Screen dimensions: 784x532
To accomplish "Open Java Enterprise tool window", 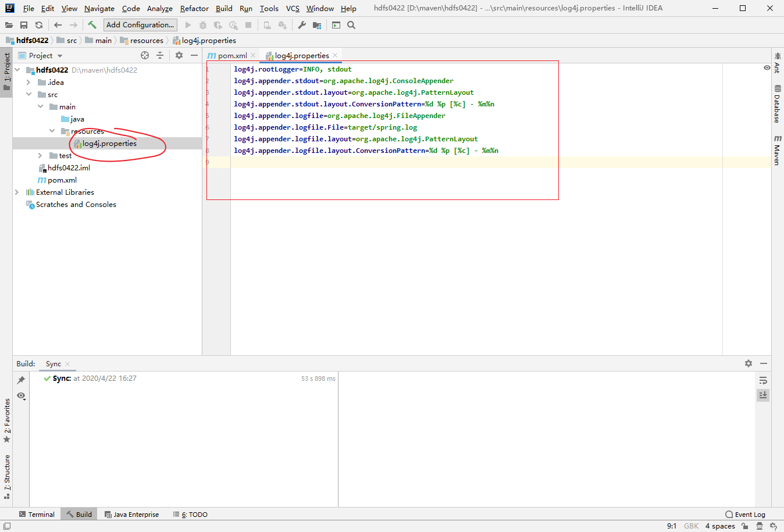I will coord(131,515).
